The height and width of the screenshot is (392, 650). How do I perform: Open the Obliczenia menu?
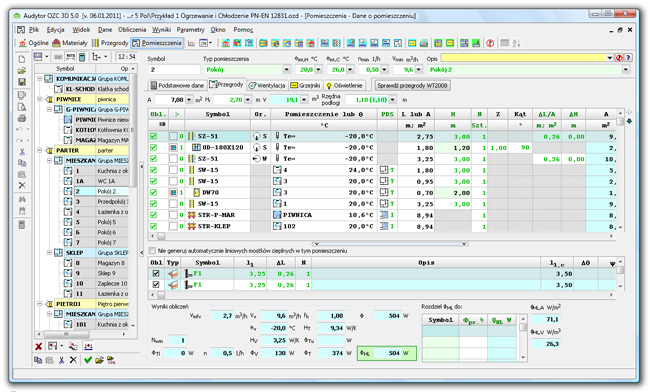pyautogui.click(x=132, y=29)
